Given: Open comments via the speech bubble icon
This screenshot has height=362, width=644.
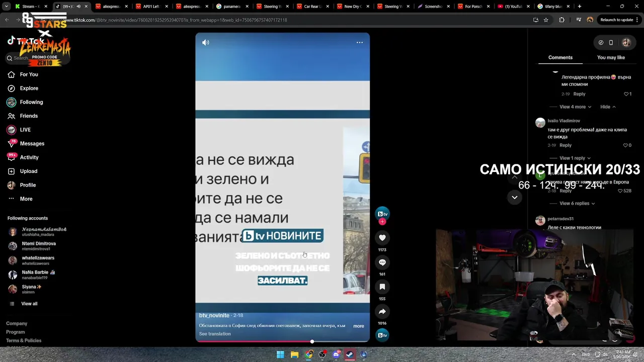Looking at the screenshot, I should click(x=382, y=262).
